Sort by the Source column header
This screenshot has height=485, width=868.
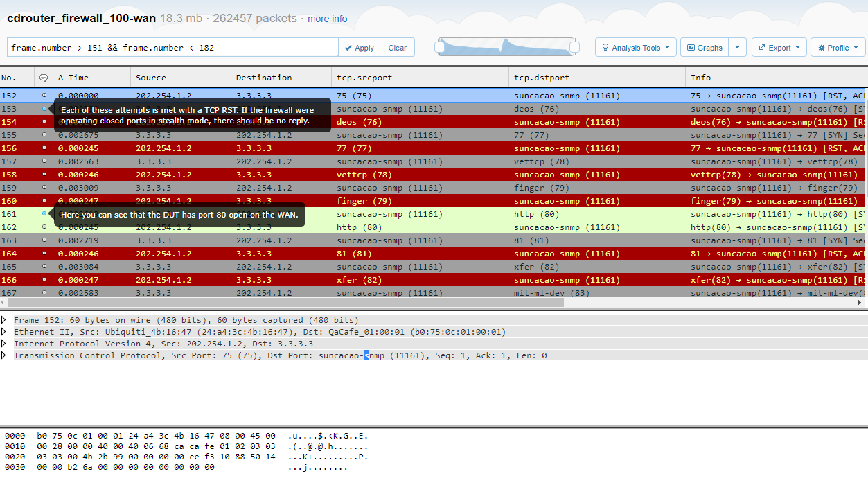(180, 78)
